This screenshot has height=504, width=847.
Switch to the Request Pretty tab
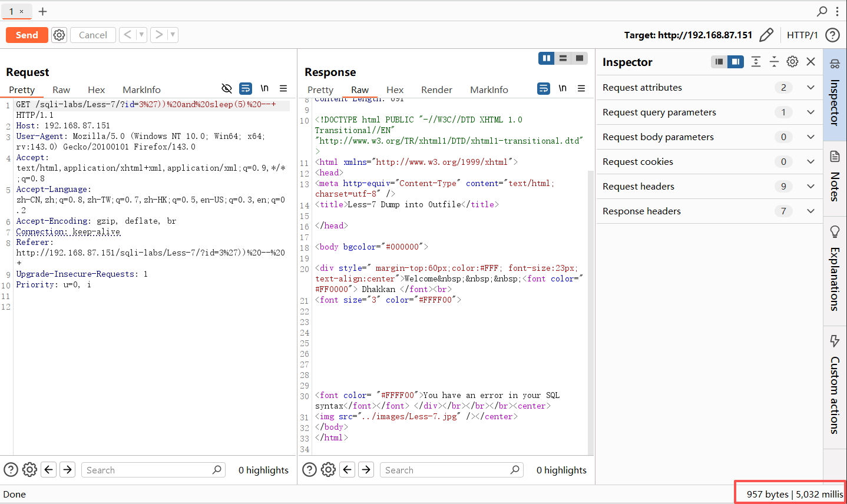(22, 89)
